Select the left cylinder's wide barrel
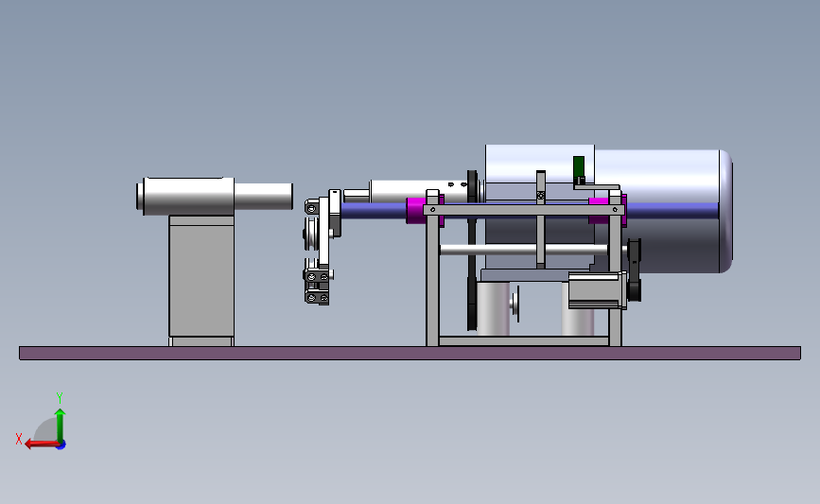The width and height of the screenshot is (820, 504). pyautogui.click(x=189, y=196)
